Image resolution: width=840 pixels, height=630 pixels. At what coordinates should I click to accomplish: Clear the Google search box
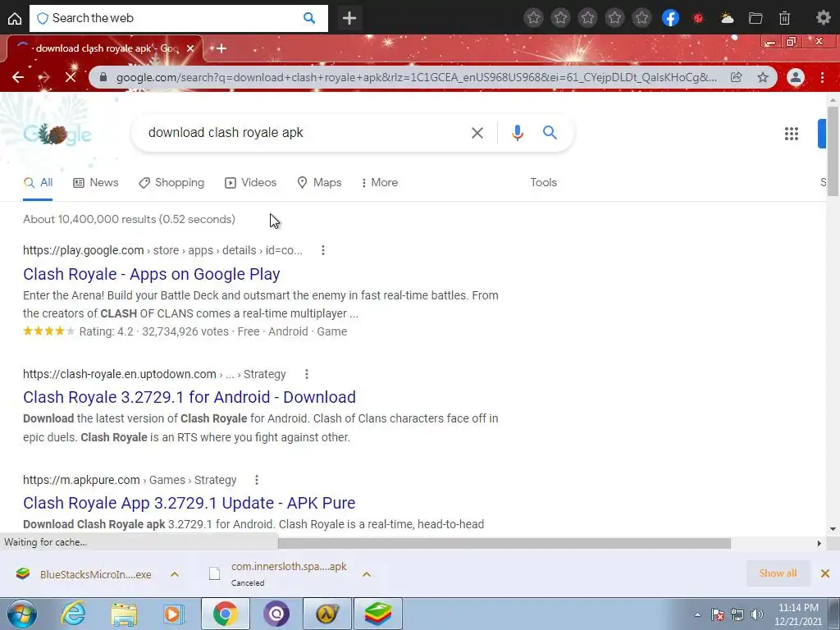pyautogui.click(x=477, y=133)
